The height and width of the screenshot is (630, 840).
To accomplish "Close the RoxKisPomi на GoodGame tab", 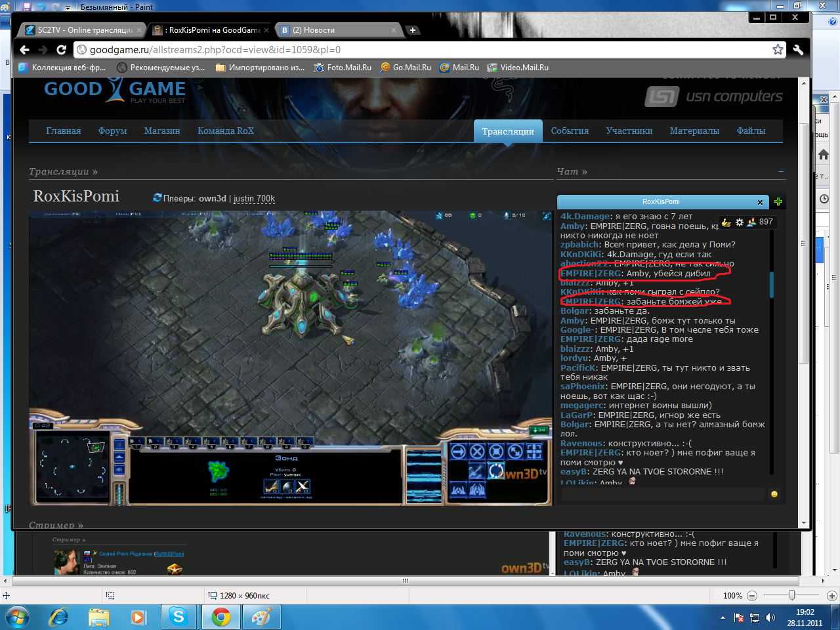I will (266, 30).
